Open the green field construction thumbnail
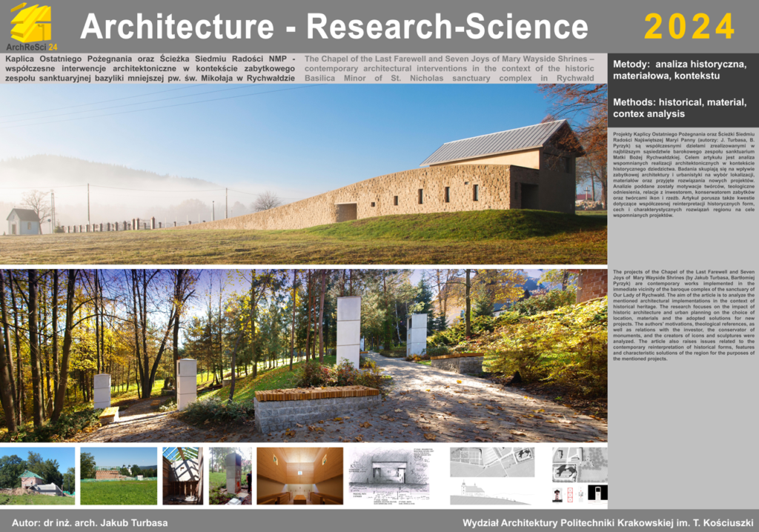The width and height of the screenshot is (759, 532). point(119,476)
